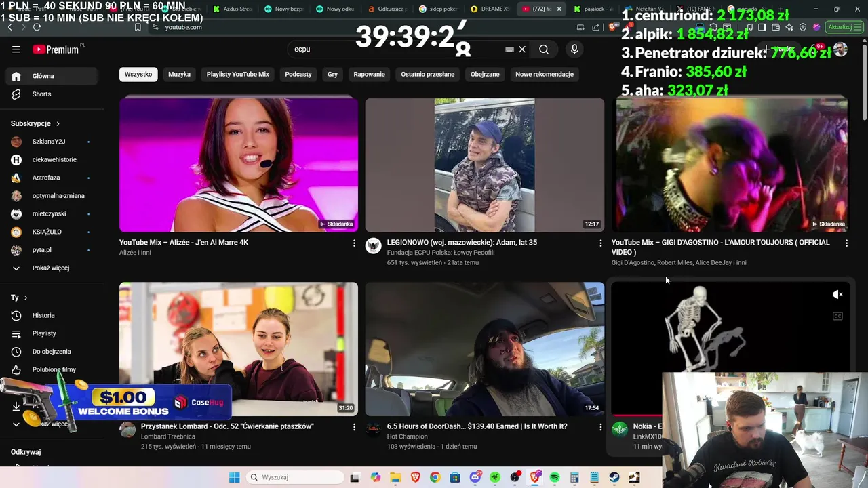Viewport: 868px width, 488px height.
Task: Open pyta.pl subscription channel
Action: (x=53, y=250)
